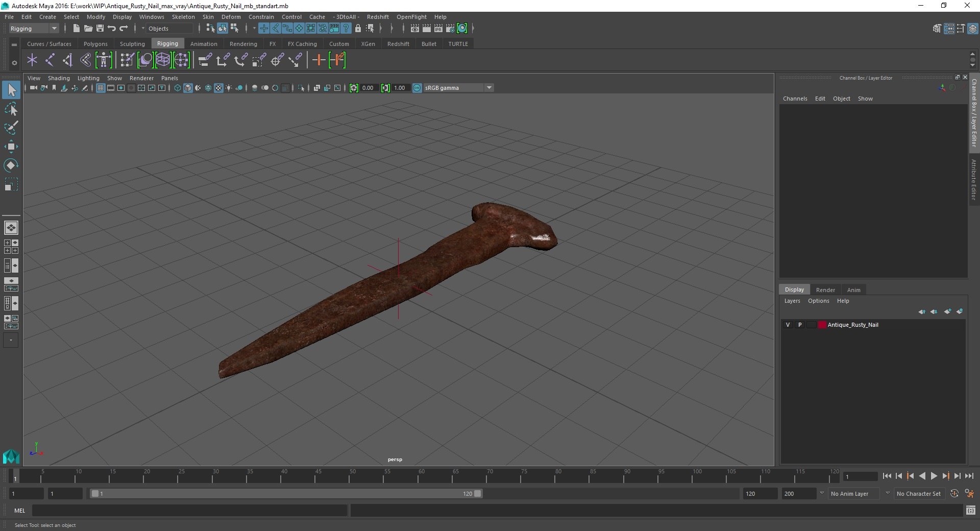The height and width of the screenshot is (531, 980).
Task: Click the Parent constraint shelf icon
Action: [205, 60]
